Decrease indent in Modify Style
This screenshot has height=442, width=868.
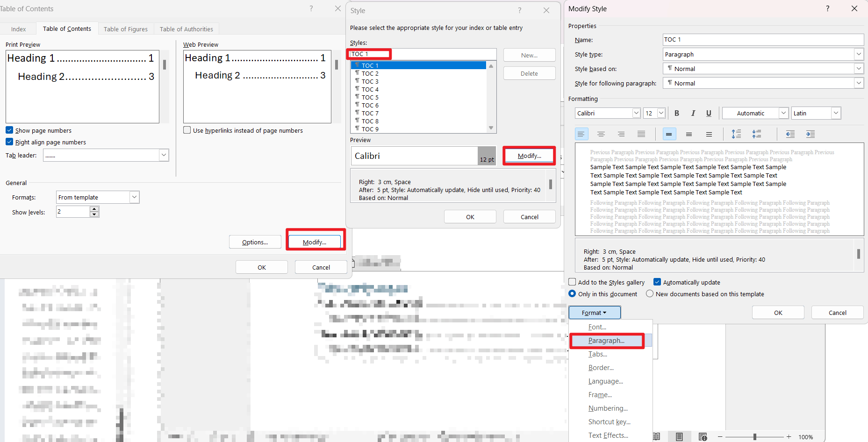point(790,134)
